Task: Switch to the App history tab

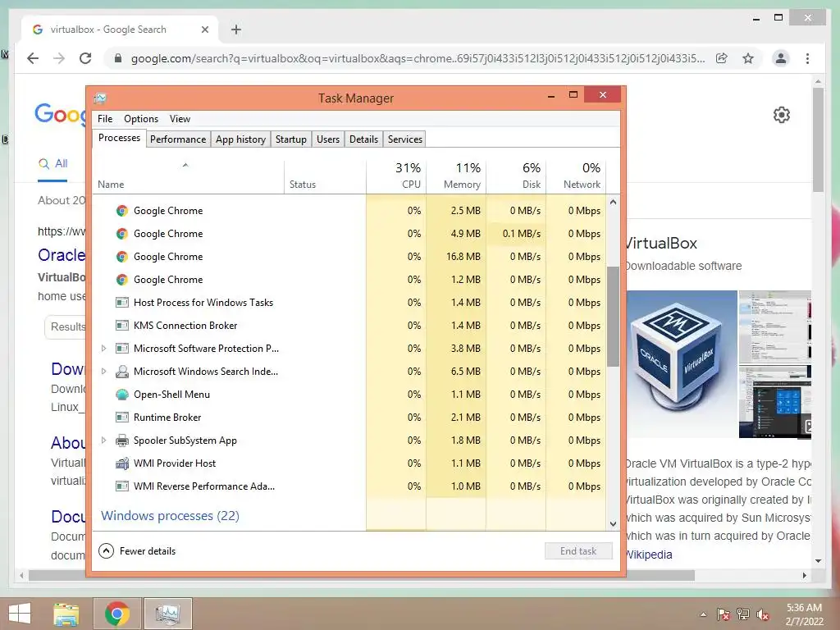Action: click(x=240, y=139)
